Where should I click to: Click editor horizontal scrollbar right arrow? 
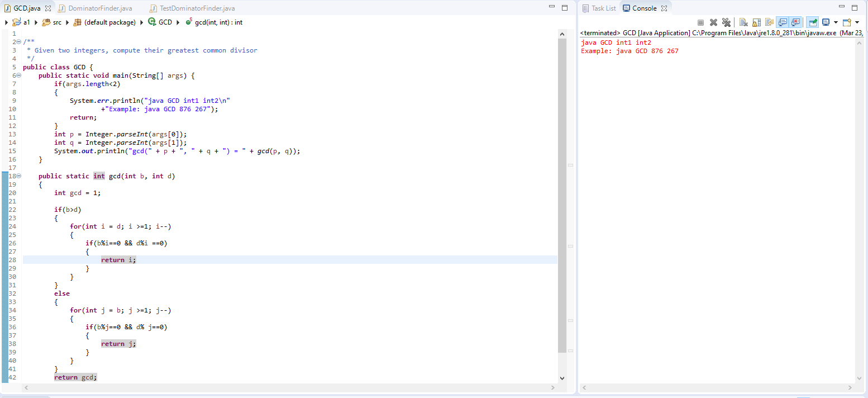pos(553,387)
